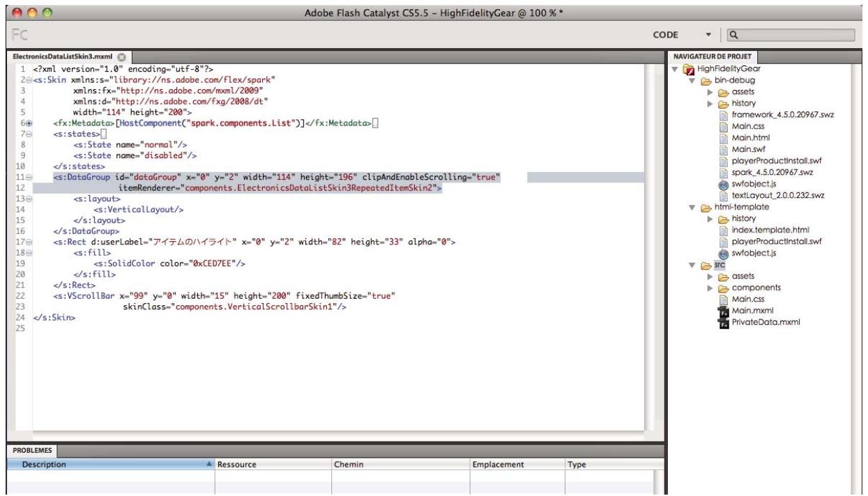Click the components folder icon

click(x=724, y=287)
